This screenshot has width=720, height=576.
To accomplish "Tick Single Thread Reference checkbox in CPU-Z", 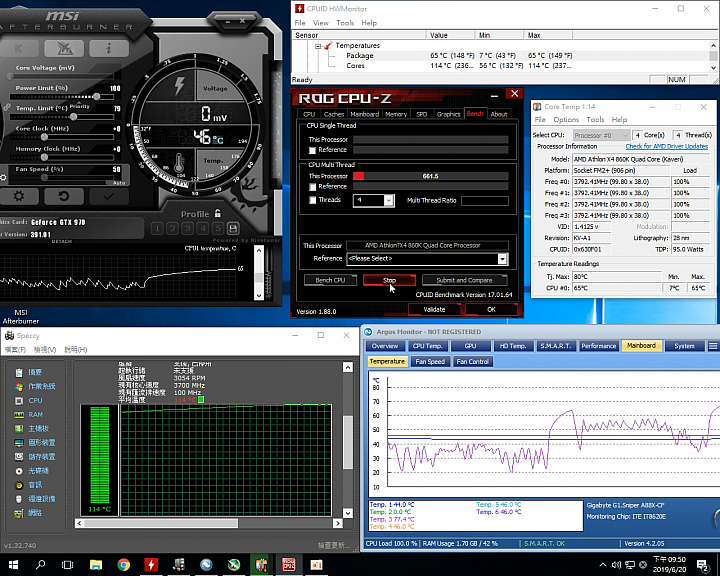I will [312, 150].
